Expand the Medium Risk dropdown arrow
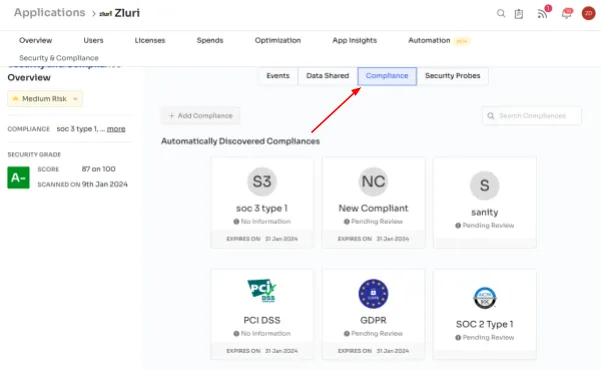The height and width of the screenshot is (370, 601). (x=75, y=99)
